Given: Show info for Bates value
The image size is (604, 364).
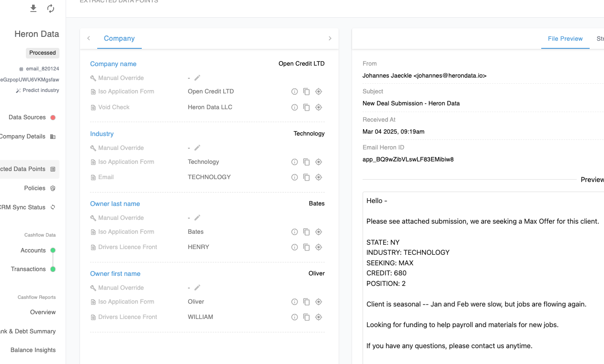Looking at the screenshot, I should 295,232.
